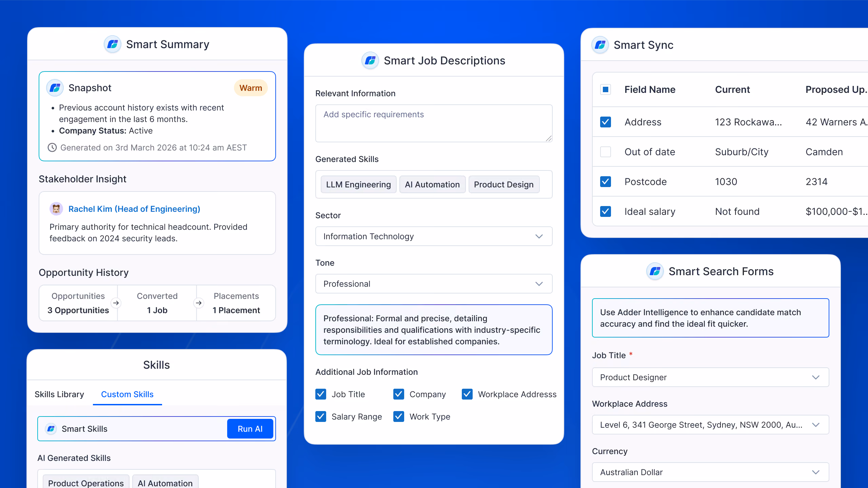868x488 pixels.
Task: Click arrow between Converted and Placements
Action: tap(199, 303)
